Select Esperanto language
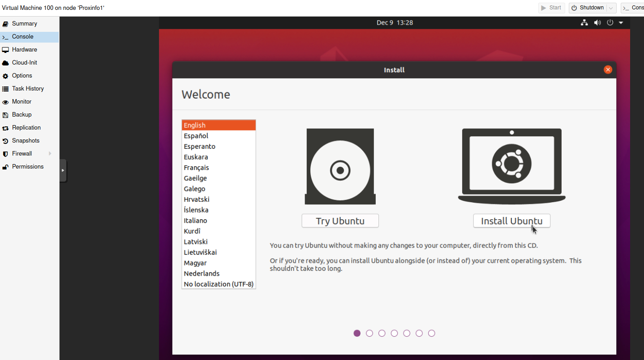644x360 pixels. click(x=219, y=147)
